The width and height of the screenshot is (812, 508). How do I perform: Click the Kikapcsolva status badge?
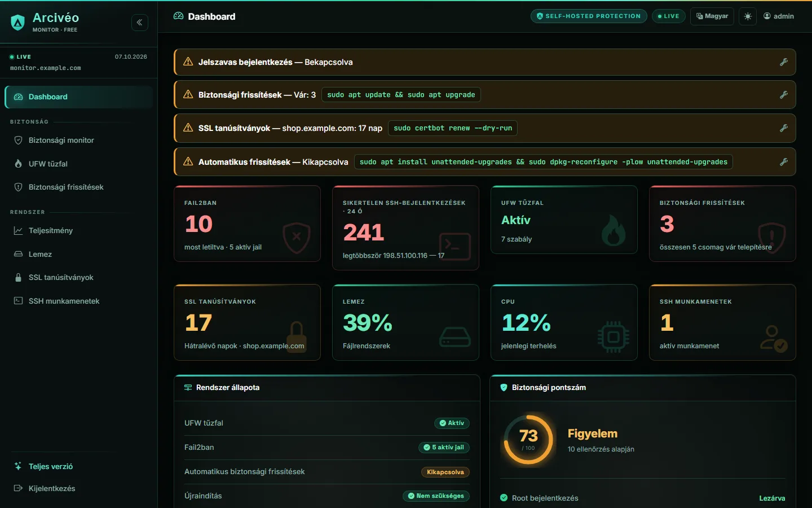click(445, 472)
